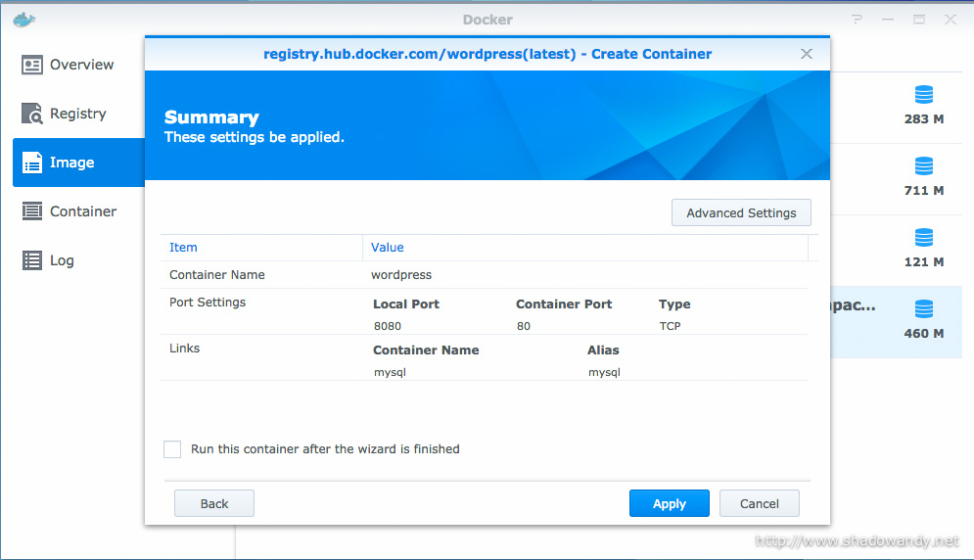Click Apply to create the container
The width and height of the screenshot is (974, 560).
click(x=669, y=503)
